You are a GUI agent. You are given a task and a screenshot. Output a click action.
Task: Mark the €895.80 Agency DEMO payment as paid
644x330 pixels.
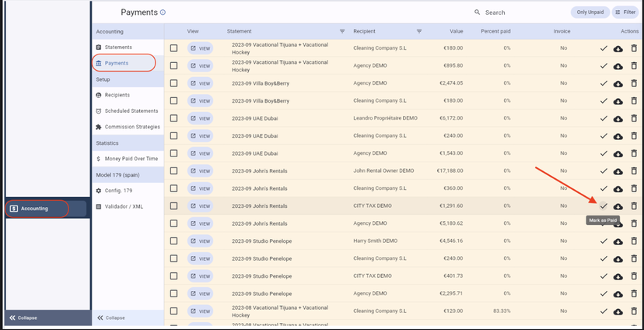pos(603,65)
